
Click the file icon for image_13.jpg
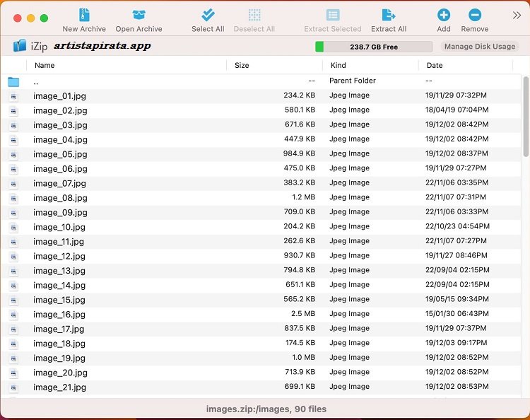(13, 271)
